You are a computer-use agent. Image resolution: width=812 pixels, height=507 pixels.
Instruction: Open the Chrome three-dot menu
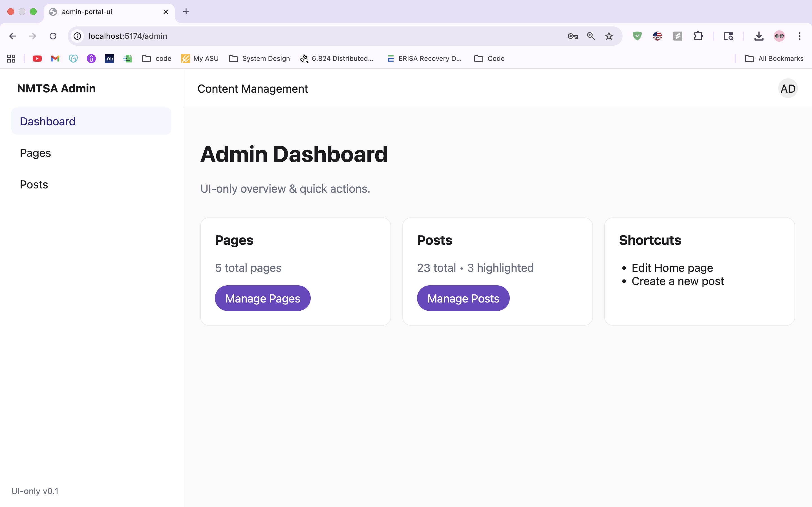coord(799,36)
